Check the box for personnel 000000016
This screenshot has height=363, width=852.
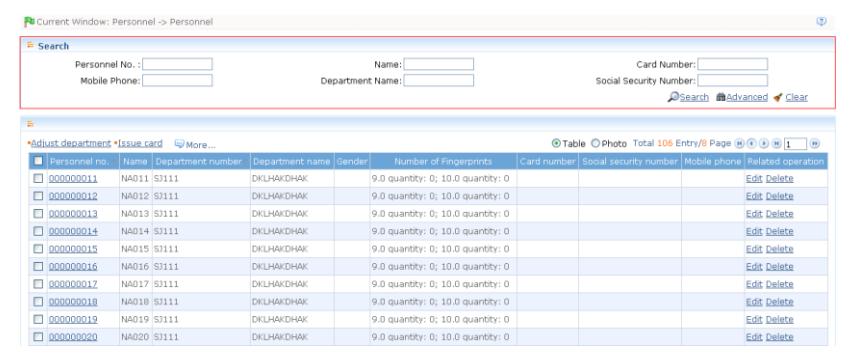tap(38, 266)
